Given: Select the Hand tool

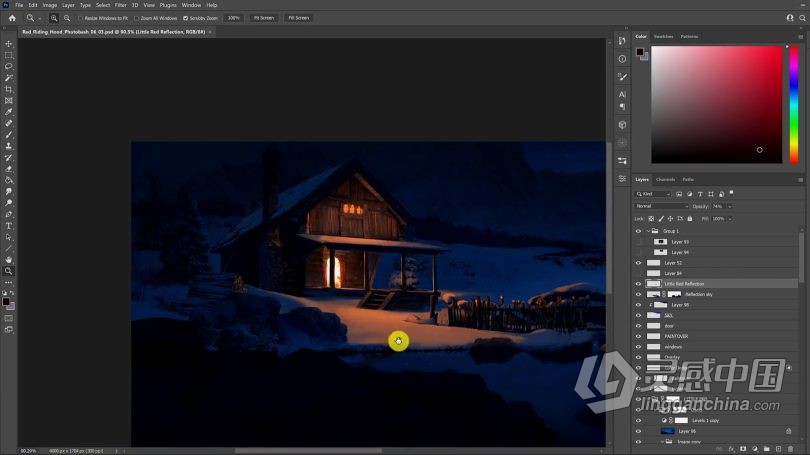Looking at the screenshot, I should click(x=9, y=260).
